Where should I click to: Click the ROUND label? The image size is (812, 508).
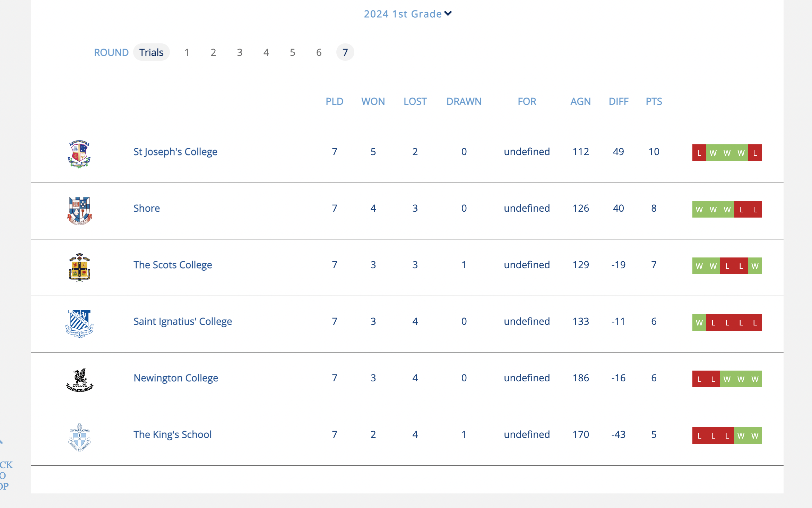click(x=111, y=52)
